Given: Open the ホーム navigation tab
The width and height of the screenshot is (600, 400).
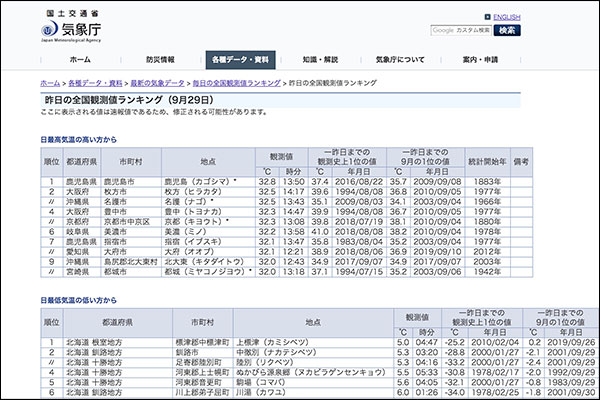Looking at the screenshot, I should [x=80, y=60].
